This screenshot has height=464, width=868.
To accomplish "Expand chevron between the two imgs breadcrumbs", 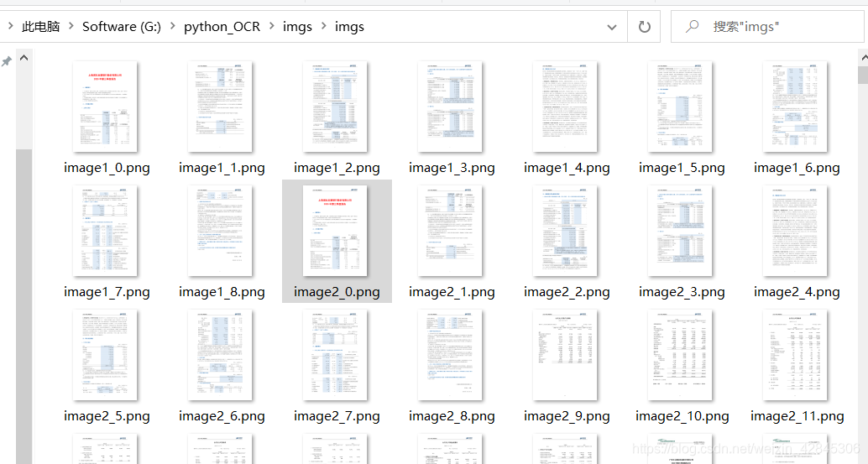I will [x=323, y=26].
